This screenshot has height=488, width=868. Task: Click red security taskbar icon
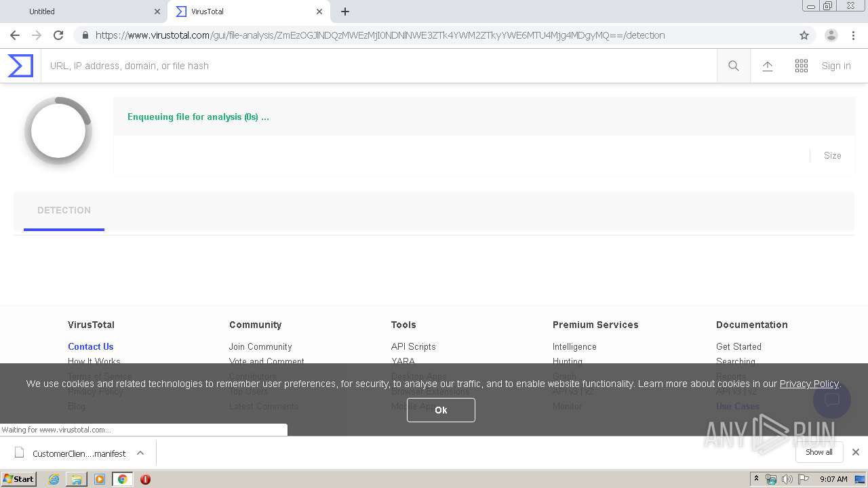point(145,479)
